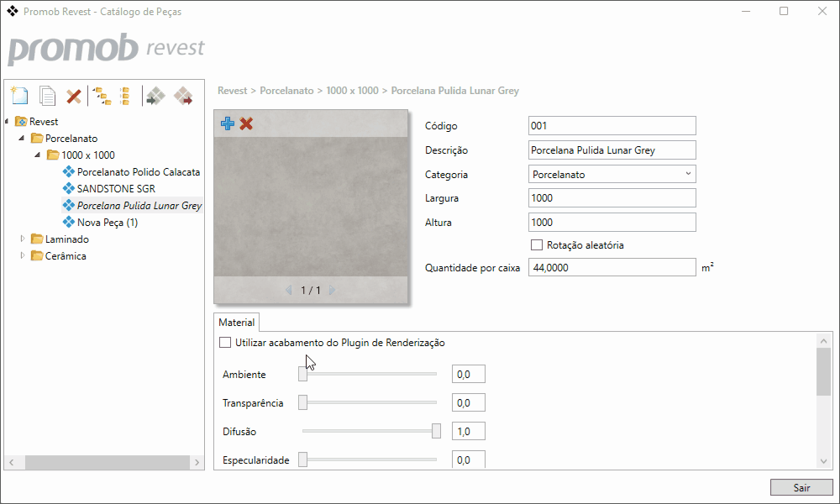840x504 pixels.
Task: Click the red X delete icon in tree toolbar
Action: 74,96
